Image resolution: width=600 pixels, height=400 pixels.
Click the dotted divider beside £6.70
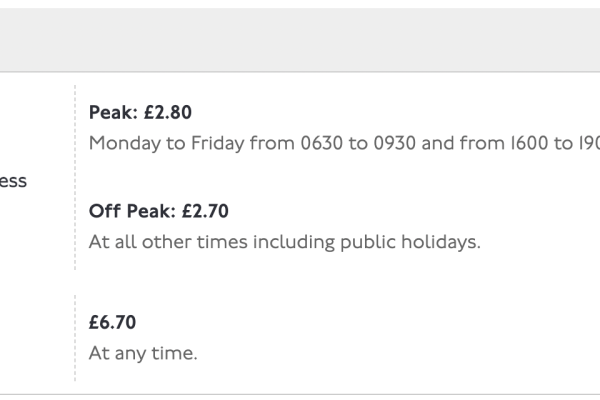(75, 337)
